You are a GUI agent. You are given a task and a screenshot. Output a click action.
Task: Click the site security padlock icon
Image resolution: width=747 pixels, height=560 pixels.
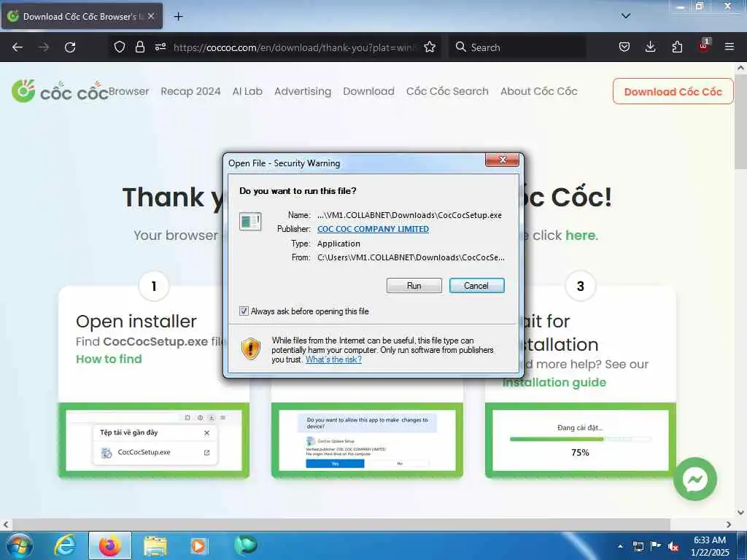tap(139, 47)
